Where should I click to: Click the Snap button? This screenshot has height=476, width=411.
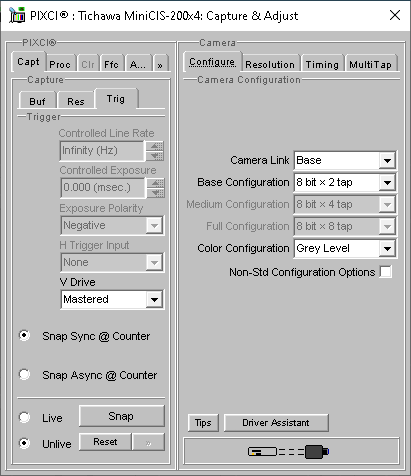click(122, 416)
